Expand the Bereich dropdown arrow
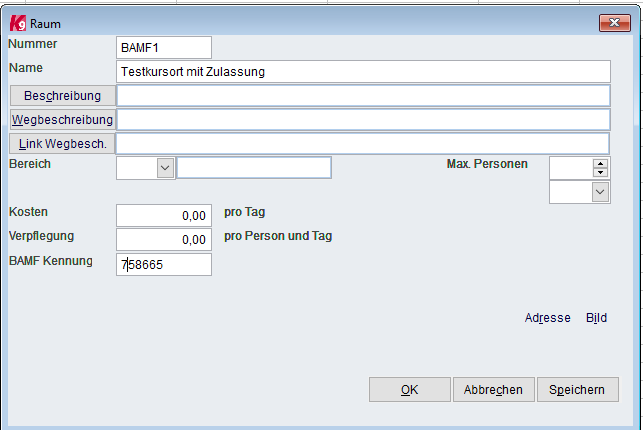Screen dimensions: 643x430 [x=165, y=168]
